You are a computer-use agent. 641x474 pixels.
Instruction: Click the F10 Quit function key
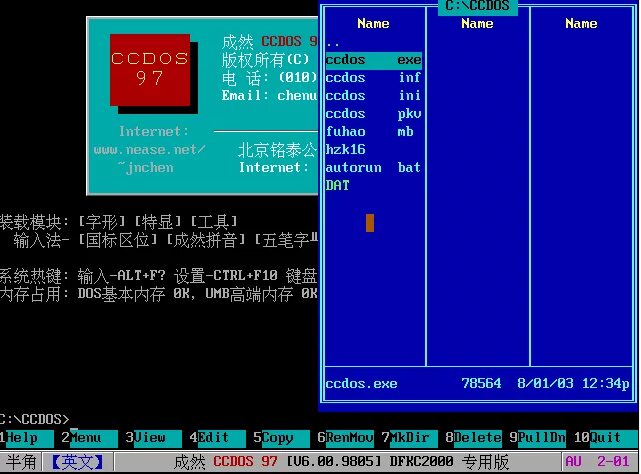(605, 438)
